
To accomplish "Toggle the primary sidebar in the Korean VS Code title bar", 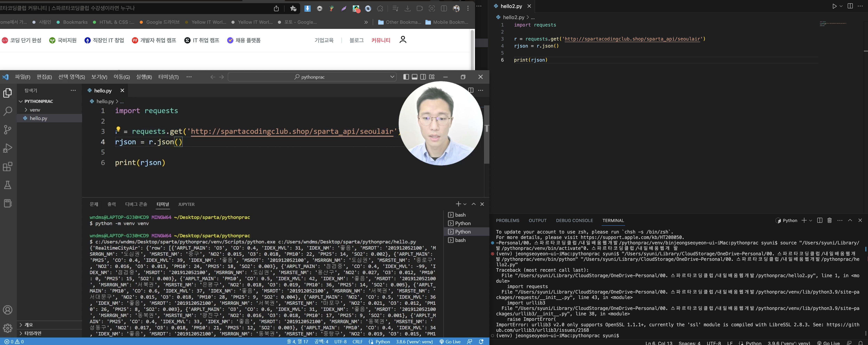I will coord(406,77).
